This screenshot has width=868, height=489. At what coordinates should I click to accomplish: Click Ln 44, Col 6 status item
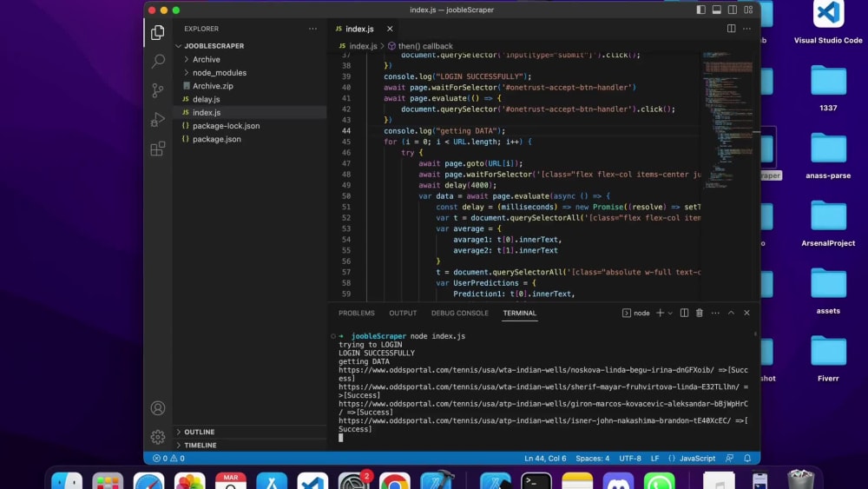pos(545,459)
